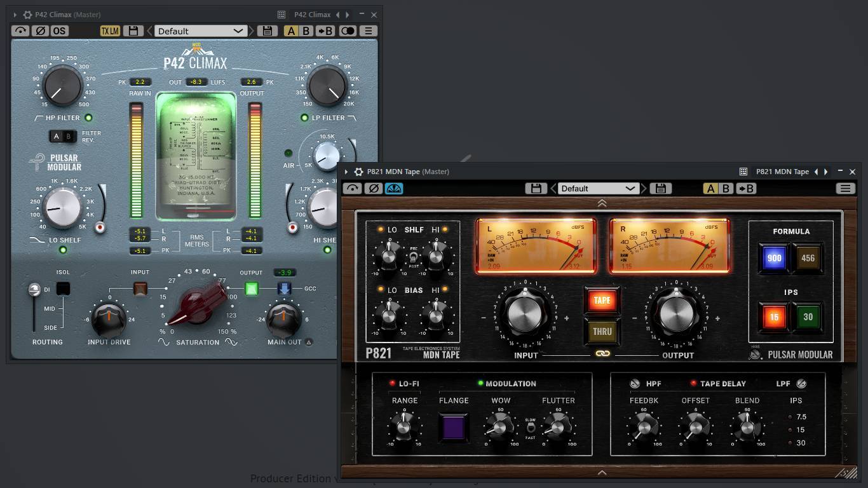Click overlapping-circles icon in P42 Climax toolbar
The width and height of the screenshot is (868, 488).
pos(348,30)
